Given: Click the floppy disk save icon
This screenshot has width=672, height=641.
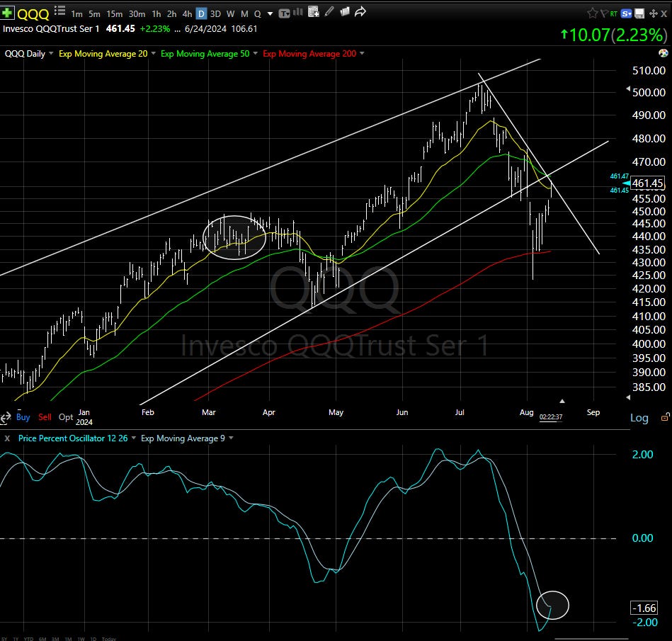Looking at the screenshot, I should tap(639, 13).
